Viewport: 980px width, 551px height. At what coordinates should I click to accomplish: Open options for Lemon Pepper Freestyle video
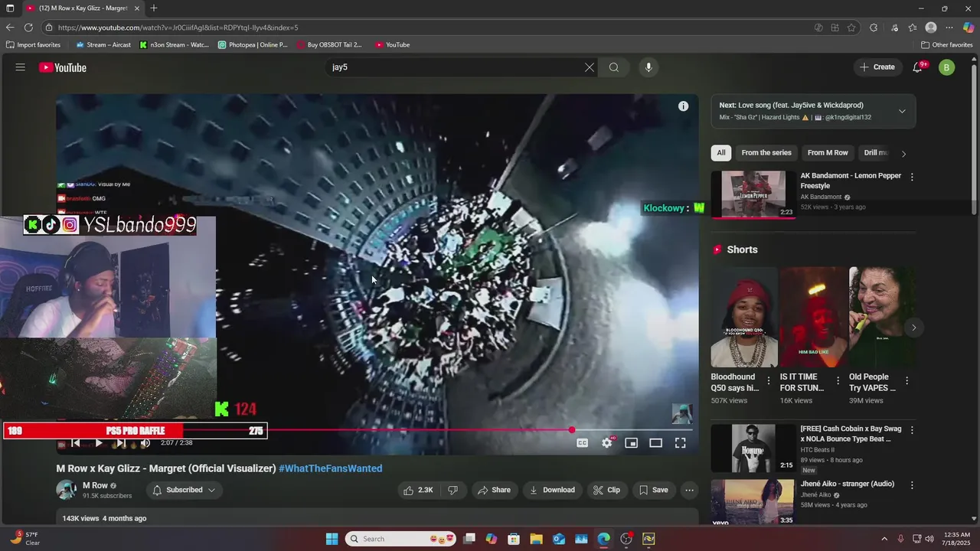point(911,177)
